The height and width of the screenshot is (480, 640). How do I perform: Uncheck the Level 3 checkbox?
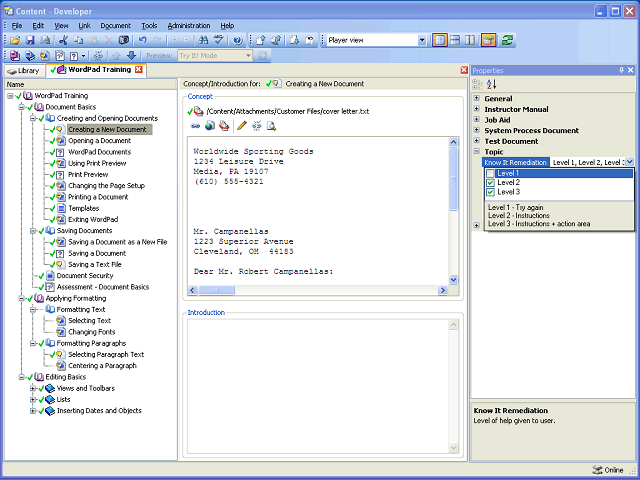coord(490,192)
